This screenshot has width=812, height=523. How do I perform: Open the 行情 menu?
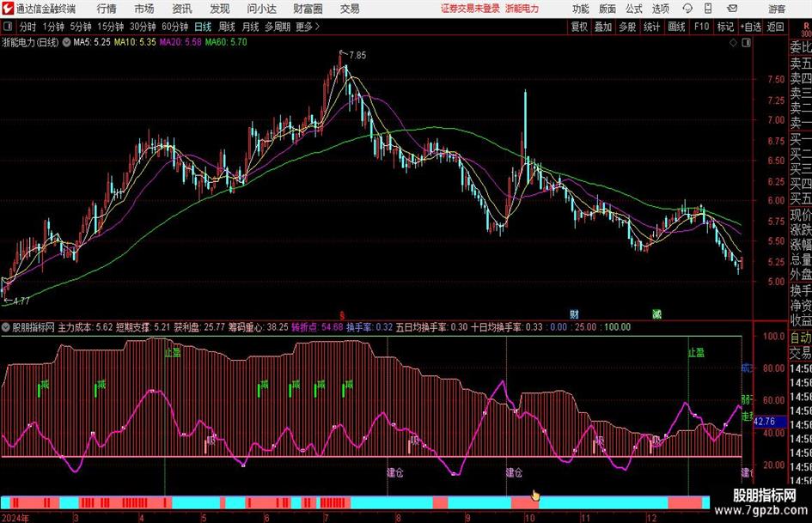107,9
